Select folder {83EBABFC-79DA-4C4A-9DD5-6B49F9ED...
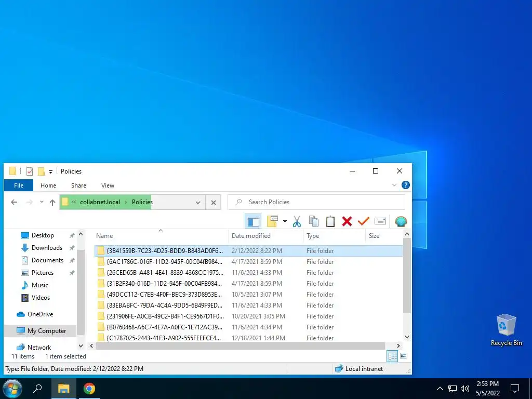This screenshot has width=532, height=399. [x=248, y=305]
